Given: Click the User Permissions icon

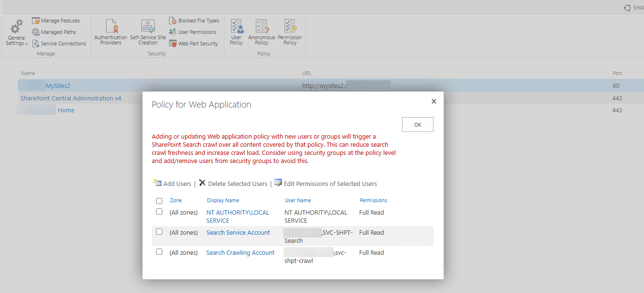Looking at the screenshot, I should tap(173, 32).
